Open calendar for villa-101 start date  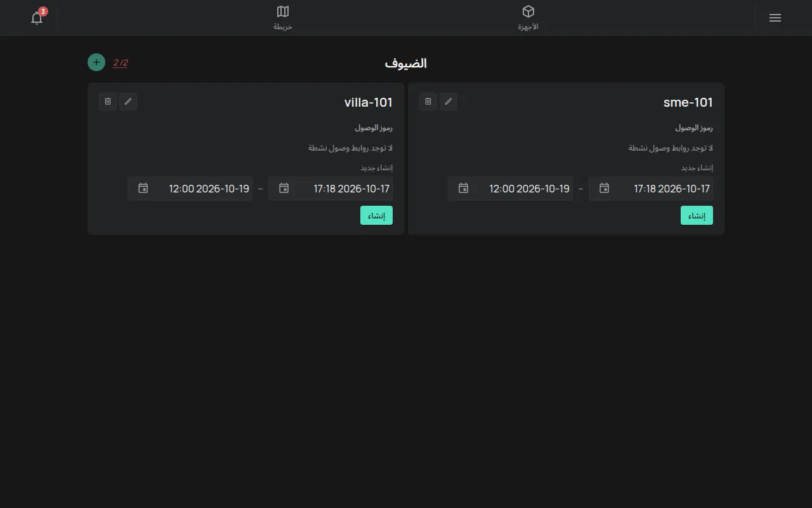[x=284, y=189]
